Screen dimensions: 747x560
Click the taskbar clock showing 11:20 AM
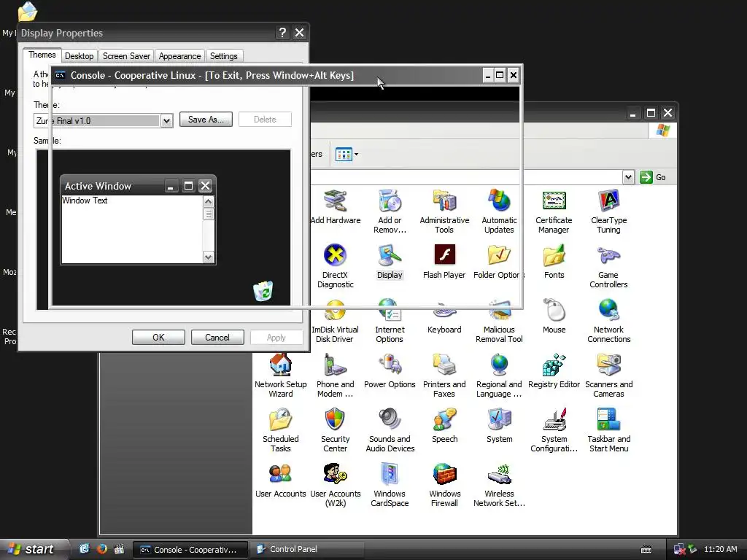720,549
